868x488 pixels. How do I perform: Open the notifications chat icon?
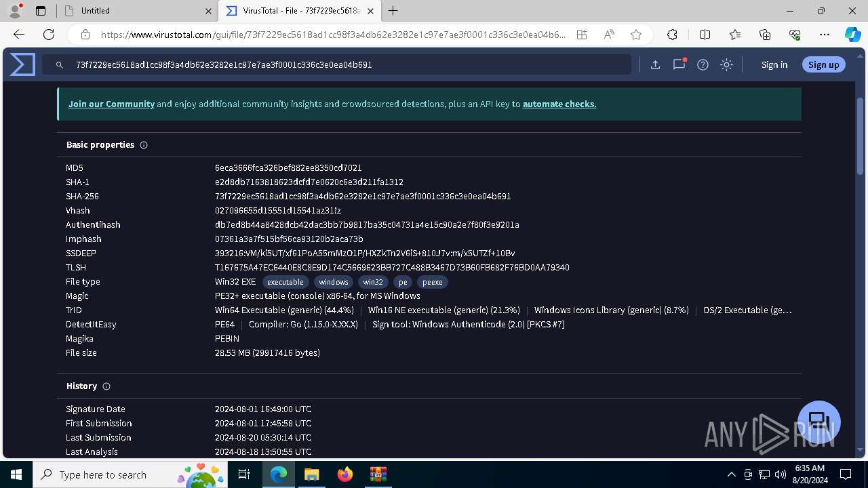(x=679, y=64)
